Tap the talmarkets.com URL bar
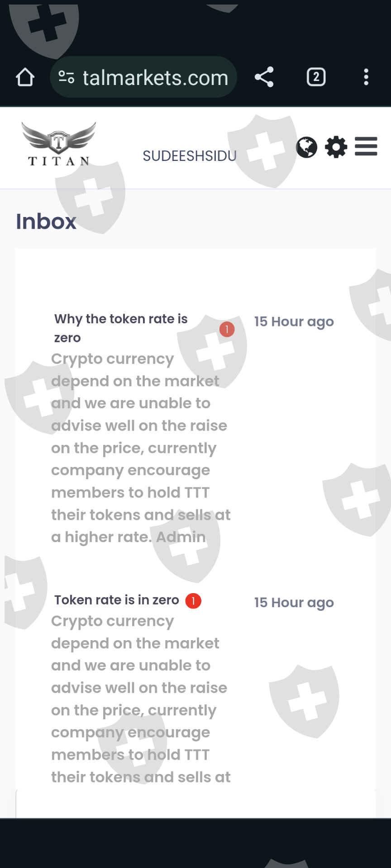Screen dimensions: 391x868 [x=155, y=78]
